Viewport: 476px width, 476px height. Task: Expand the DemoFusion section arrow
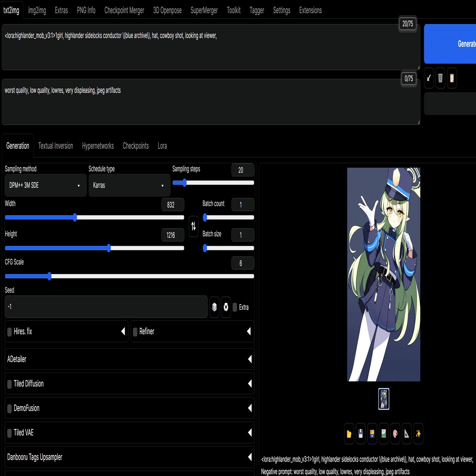pos(250,408)
